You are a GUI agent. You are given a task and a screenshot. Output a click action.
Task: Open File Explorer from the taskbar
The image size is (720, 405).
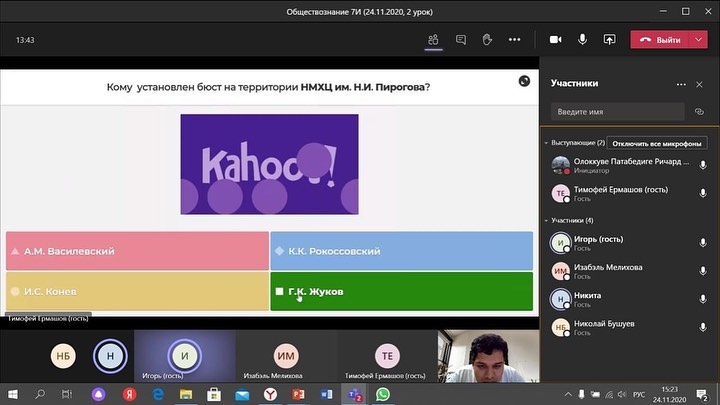click(x=186, y=394)
